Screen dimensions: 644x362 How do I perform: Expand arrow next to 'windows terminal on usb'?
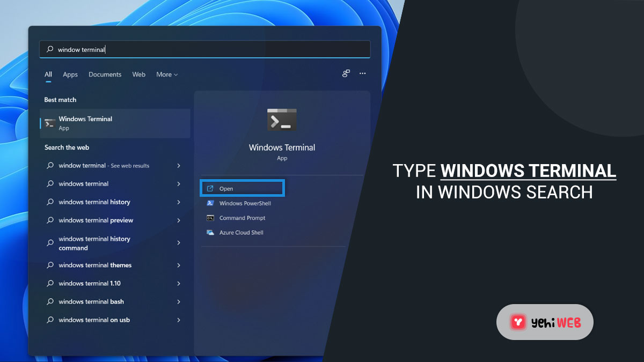(179, 320)
